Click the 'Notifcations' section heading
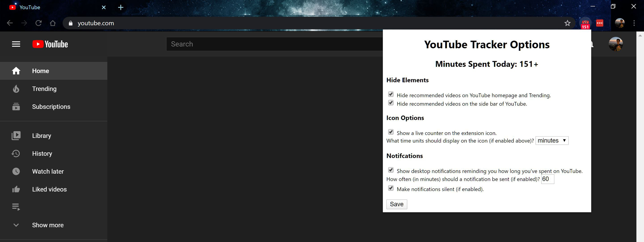This screenshot has height=242, width=644. point(404,156)
